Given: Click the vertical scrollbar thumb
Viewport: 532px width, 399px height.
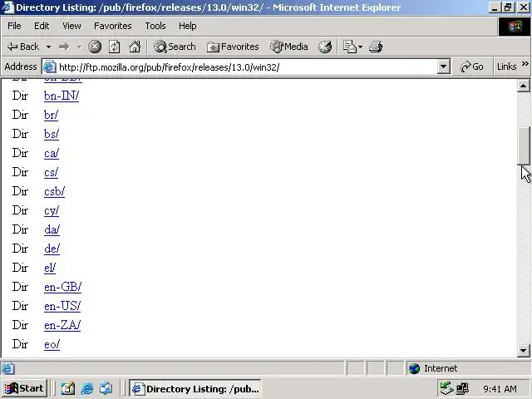Looking at the screenshot, I should tap(523, 146).
